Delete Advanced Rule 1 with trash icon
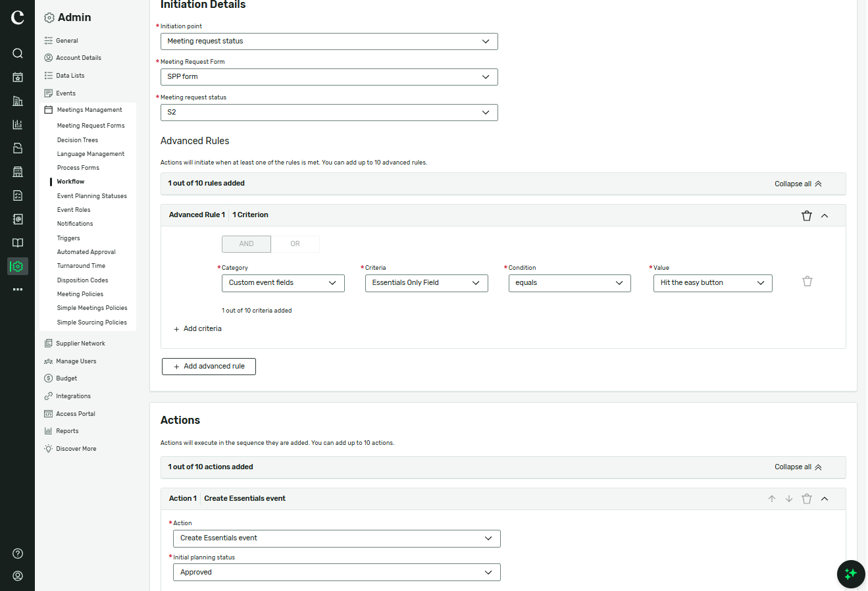The image size is (868, 591). [x=807, y=215]
